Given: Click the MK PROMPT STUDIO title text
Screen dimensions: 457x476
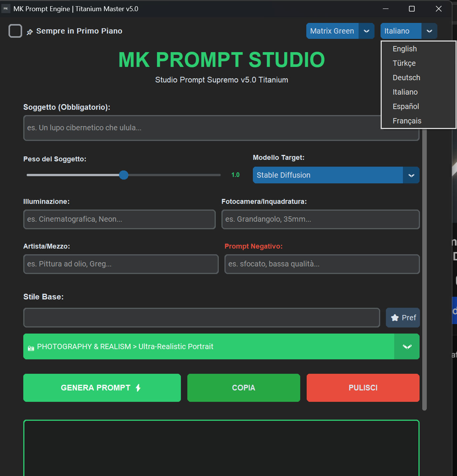Looking at the screenshot, I should [222, 60].
